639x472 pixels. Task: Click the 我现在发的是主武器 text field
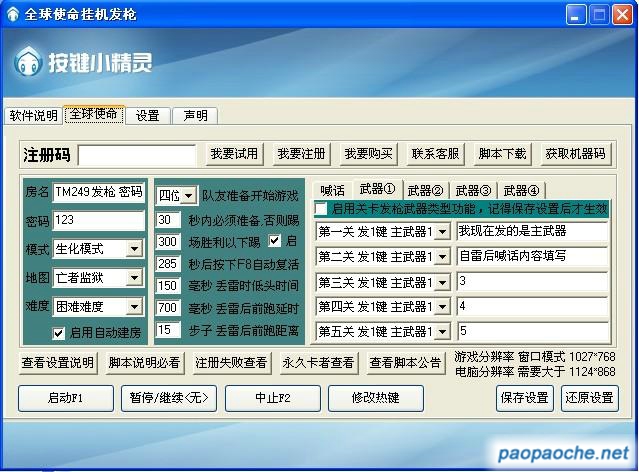(x=533, y=231)
